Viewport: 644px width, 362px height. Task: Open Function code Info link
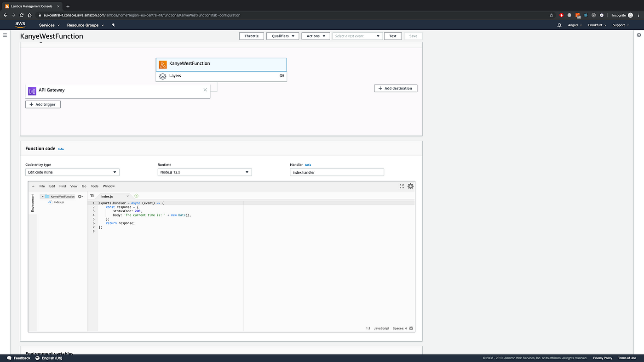(x=61, y=149)
